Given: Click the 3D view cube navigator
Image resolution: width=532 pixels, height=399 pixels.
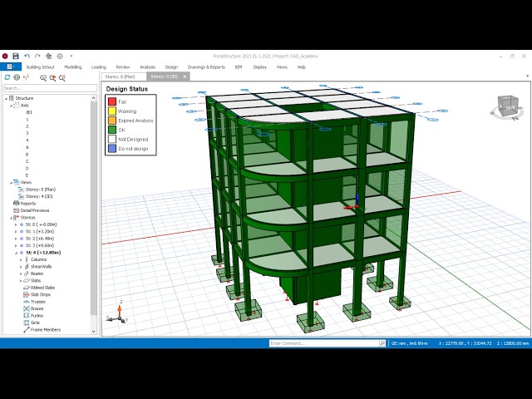Looking at the screenshot, I should click(508, 107).
